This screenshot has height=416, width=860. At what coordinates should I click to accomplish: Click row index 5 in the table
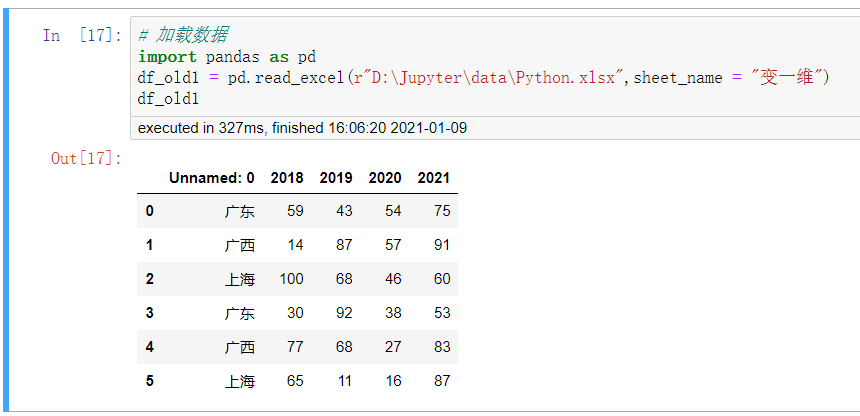[x=150, y=381]
